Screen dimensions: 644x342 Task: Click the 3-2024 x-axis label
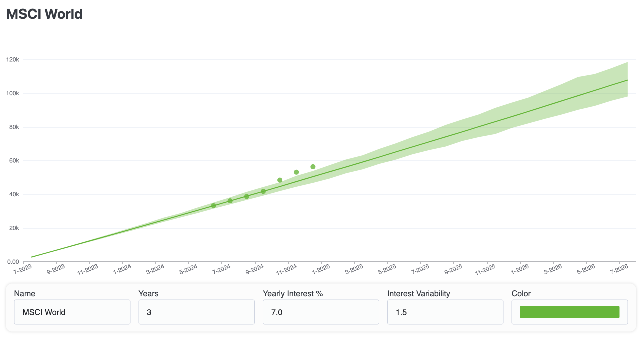(155, 269)
